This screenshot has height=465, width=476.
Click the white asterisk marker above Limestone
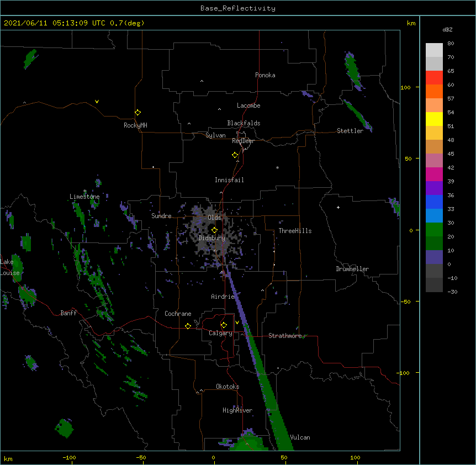pyautogui.click(x=85, y=191)
